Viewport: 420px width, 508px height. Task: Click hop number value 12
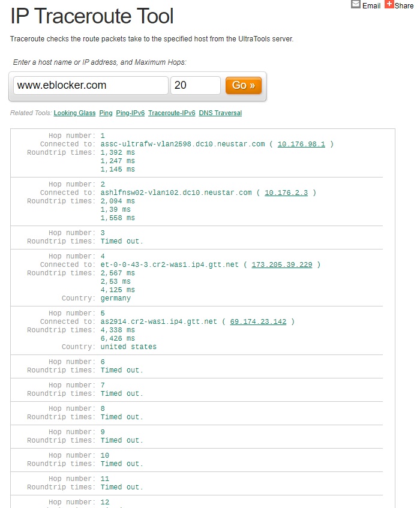pos(104,502)
